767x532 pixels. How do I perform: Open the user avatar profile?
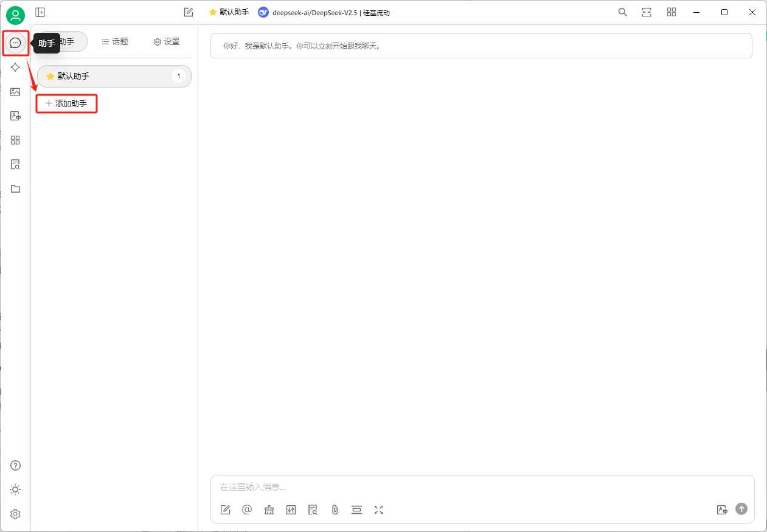coord(15,15)
